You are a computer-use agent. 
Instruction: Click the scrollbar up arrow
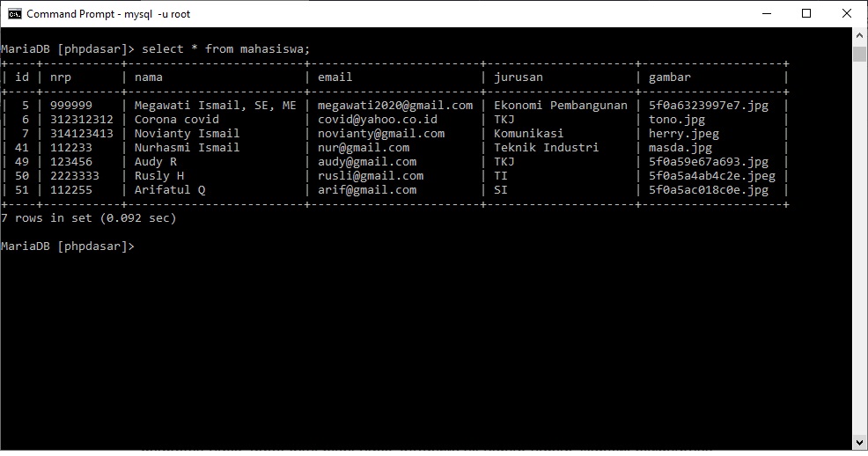(x=860, y=35)
